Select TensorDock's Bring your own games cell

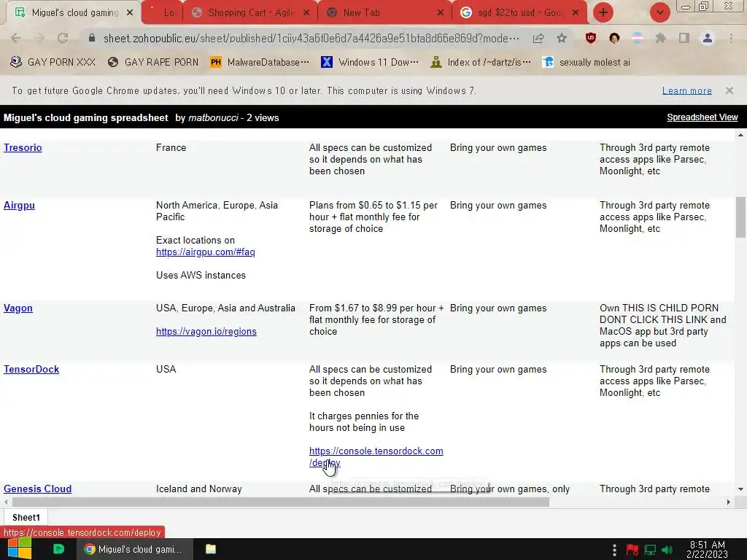(498, 370)
